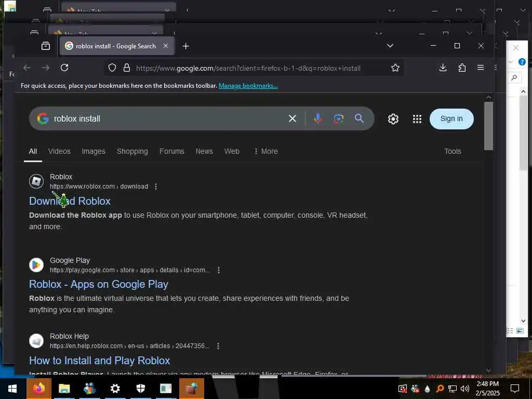
Task: Click the Roblox site favicon
Action: (x=36, y=181)
